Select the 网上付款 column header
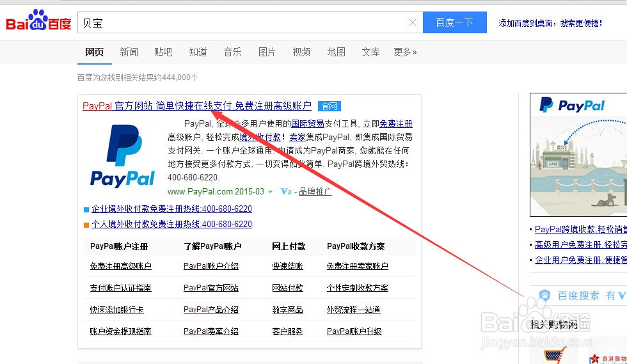The width and height of the screenshot is (627, 364). (x=289, y=246)
